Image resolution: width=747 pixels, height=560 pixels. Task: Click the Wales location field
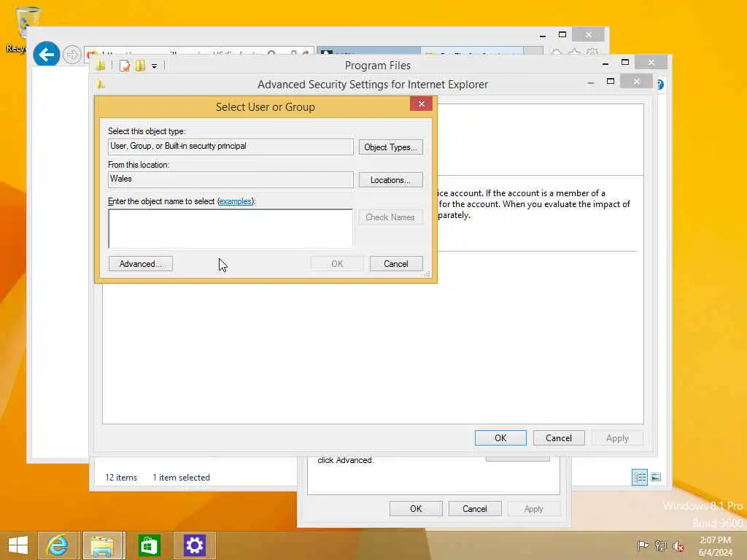tap(231, 179)
